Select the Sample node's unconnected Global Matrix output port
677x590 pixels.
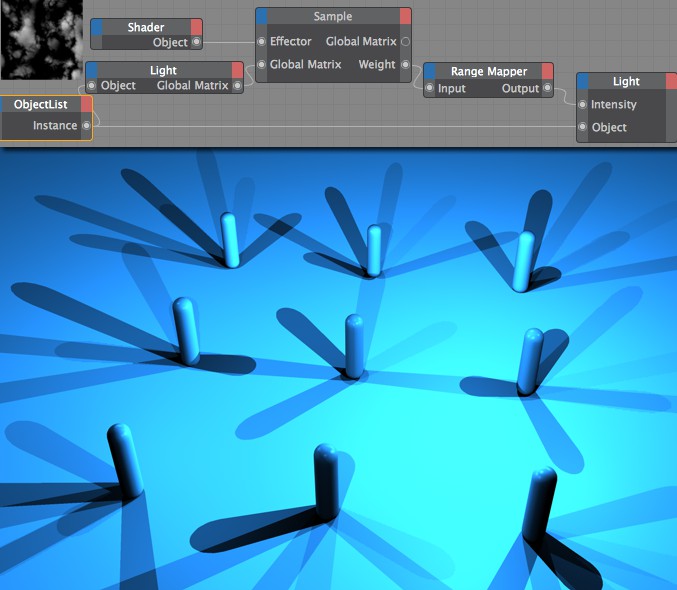tap(405, 41)
